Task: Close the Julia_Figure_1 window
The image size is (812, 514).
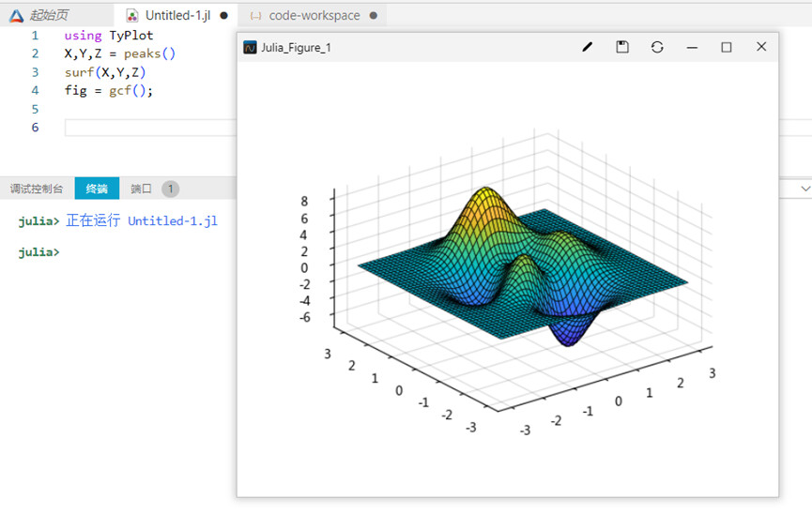Action: 761,47
